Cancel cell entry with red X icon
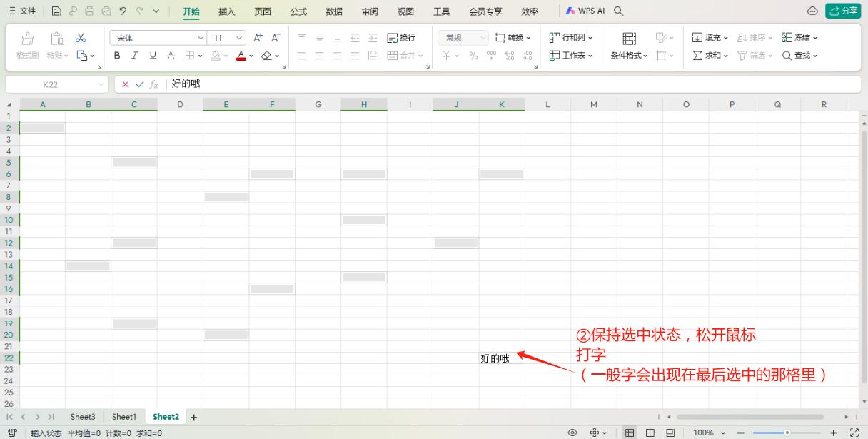 [126, 84]
